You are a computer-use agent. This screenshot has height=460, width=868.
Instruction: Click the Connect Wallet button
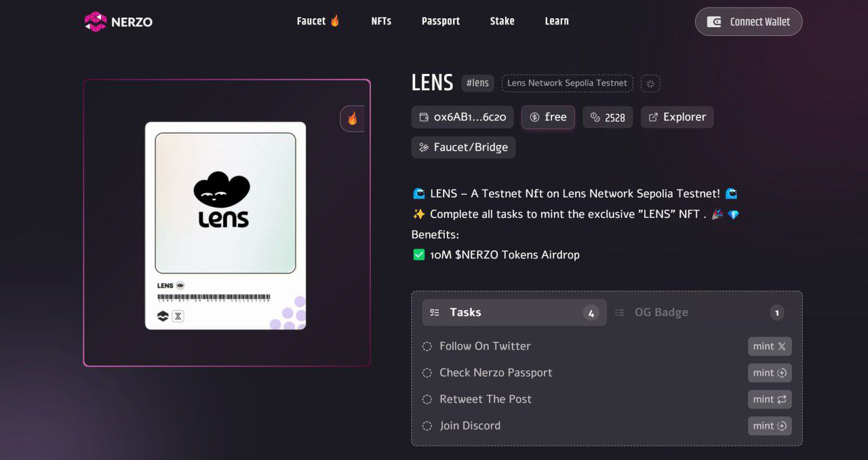coord(749,22)
